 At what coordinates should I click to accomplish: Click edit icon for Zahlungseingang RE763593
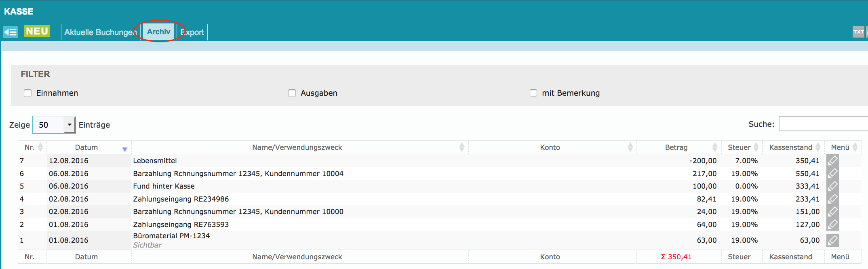[832, 225]
